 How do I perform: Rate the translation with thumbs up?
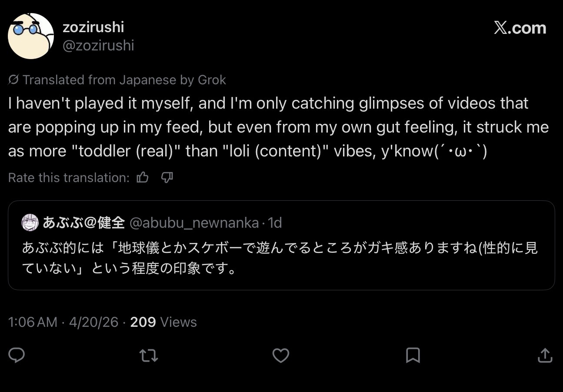tap(143, 177)
